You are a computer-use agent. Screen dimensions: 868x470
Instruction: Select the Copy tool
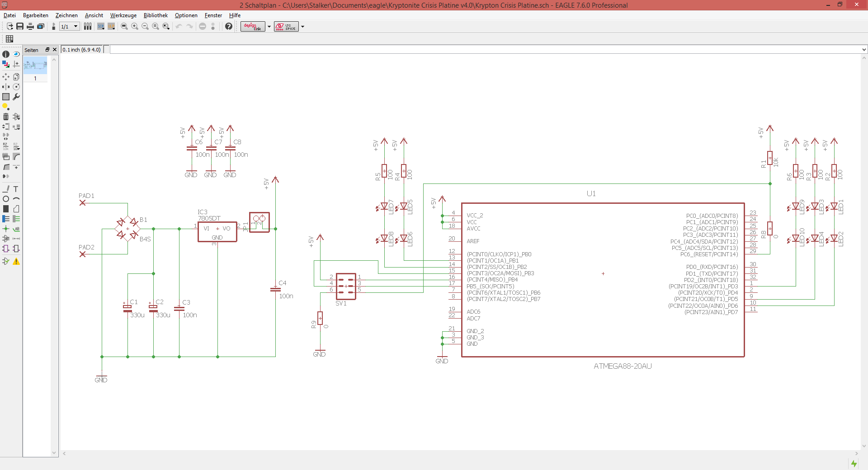(x=16, y=77)
